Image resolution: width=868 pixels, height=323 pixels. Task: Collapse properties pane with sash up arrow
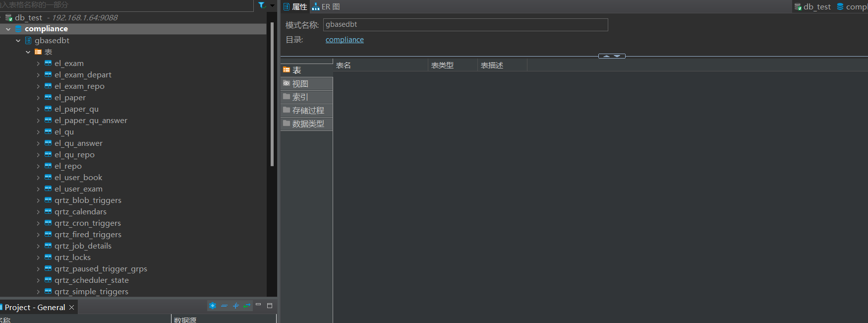[x=606, y=56]
